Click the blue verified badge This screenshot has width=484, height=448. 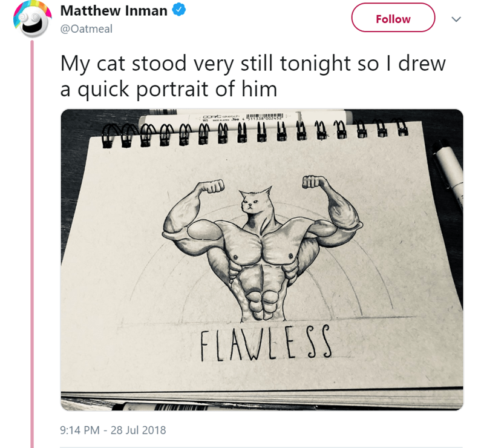point(179,11)
